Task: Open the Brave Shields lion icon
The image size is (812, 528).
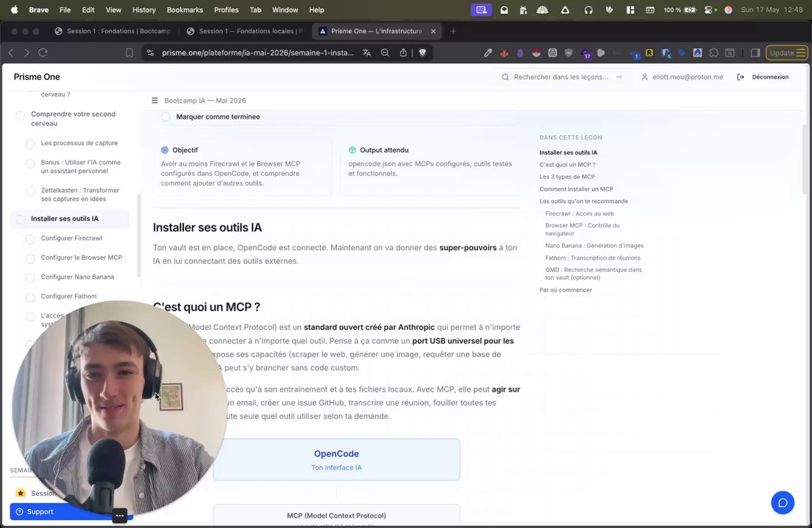Action: click(423, 53)
